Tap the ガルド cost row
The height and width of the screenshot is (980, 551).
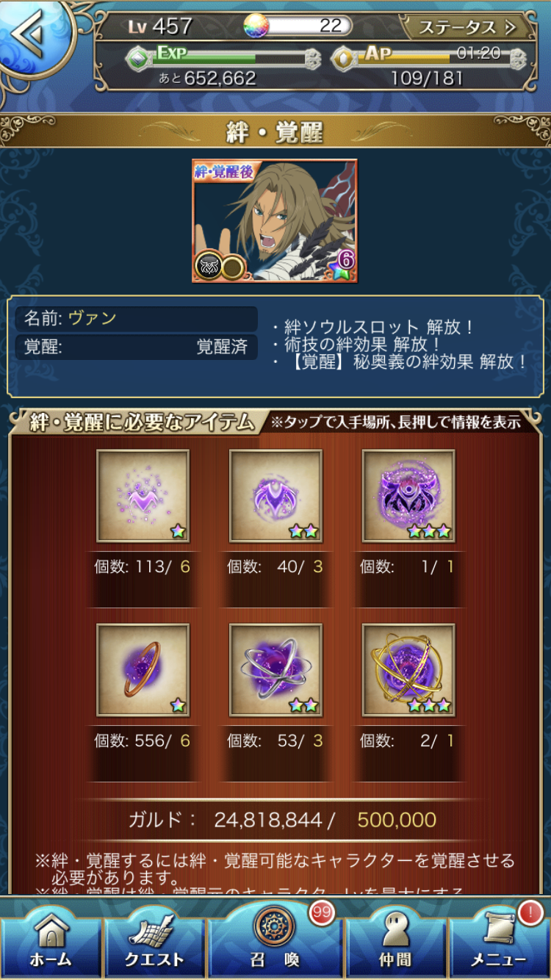point(282,820)
